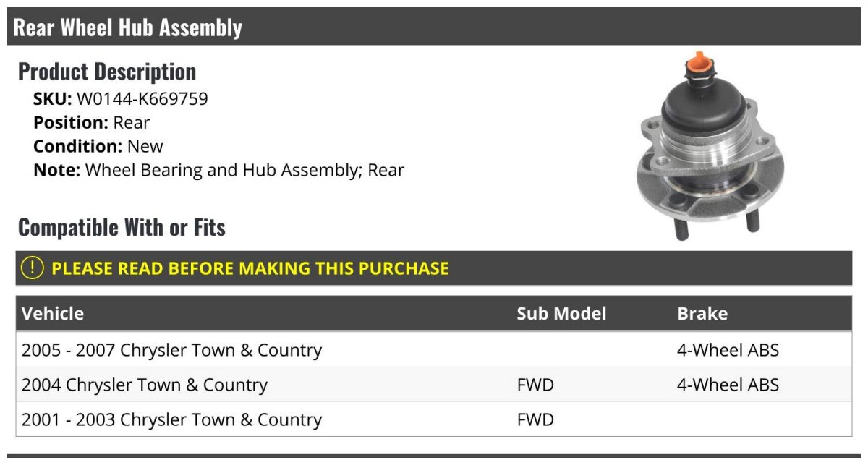The height and width of the screenshot is (465, 868).
Task: Click the 4-Wheel ABS cell in the 2004 row
Action: [x=728, y=385]
